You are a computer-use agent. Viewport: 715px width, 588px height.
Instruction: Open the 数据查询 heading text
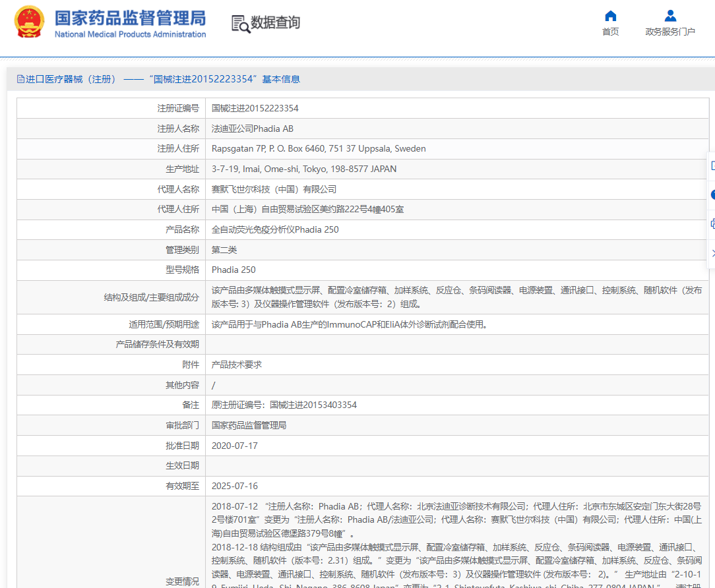[276, 22]
